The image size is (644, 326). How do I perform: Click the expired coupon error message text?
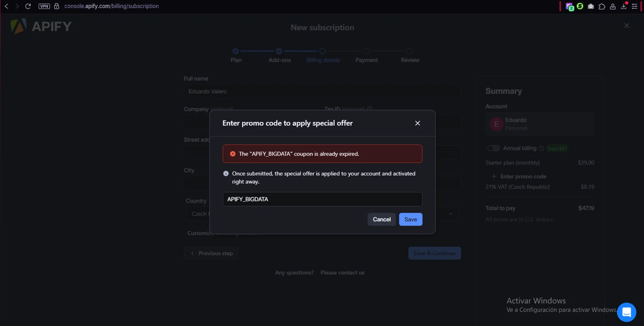299,154
